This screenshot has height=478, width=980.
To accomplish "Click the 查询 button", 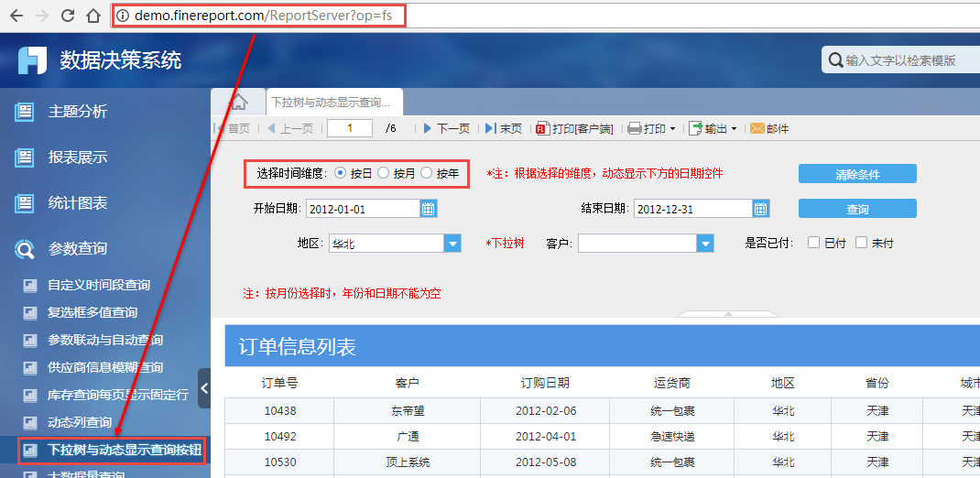I will coord(857,209).
